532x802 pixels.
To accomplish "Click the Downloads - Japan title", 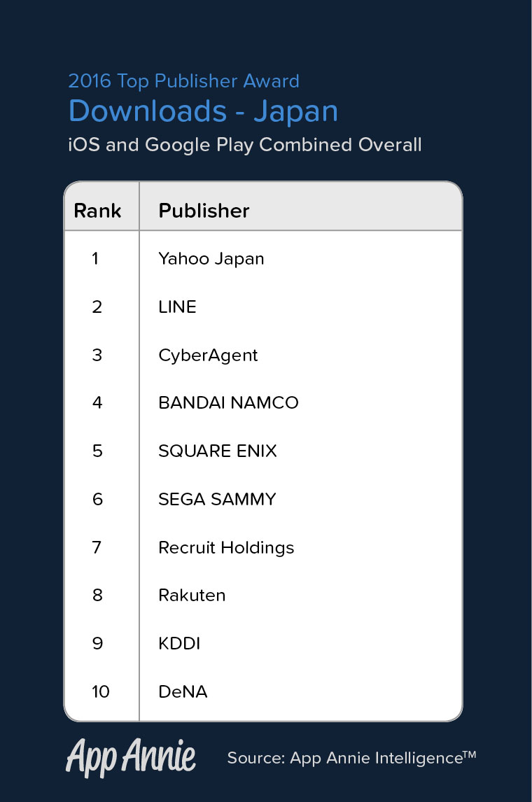I will tap(203, 111).
